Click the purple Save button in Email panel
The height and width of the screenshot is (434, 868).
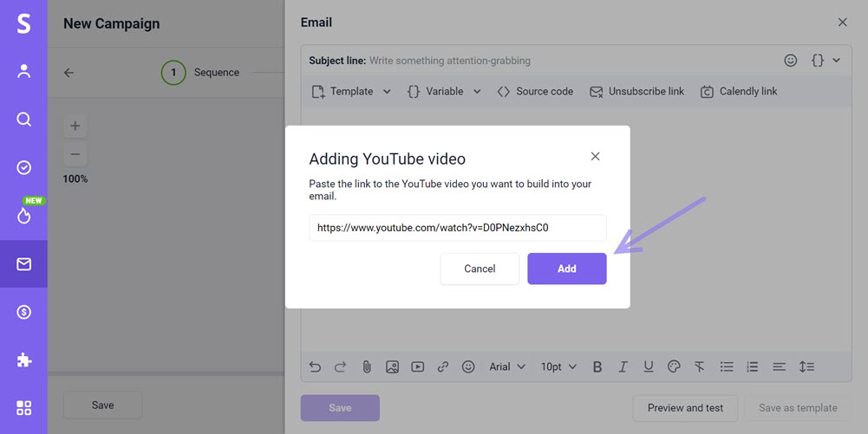click(x=340, y=408)
